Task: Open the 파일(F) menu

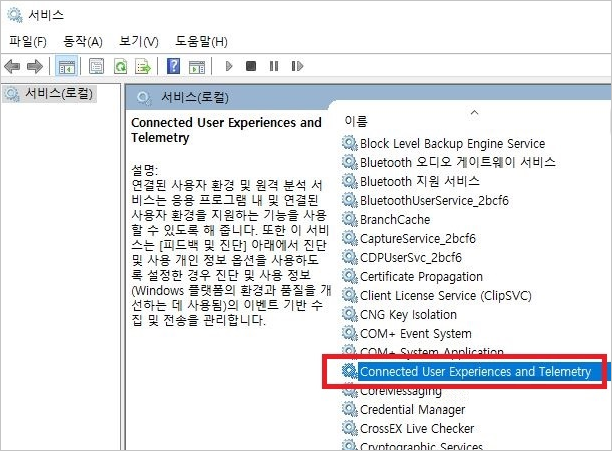Action: point(28,41)
